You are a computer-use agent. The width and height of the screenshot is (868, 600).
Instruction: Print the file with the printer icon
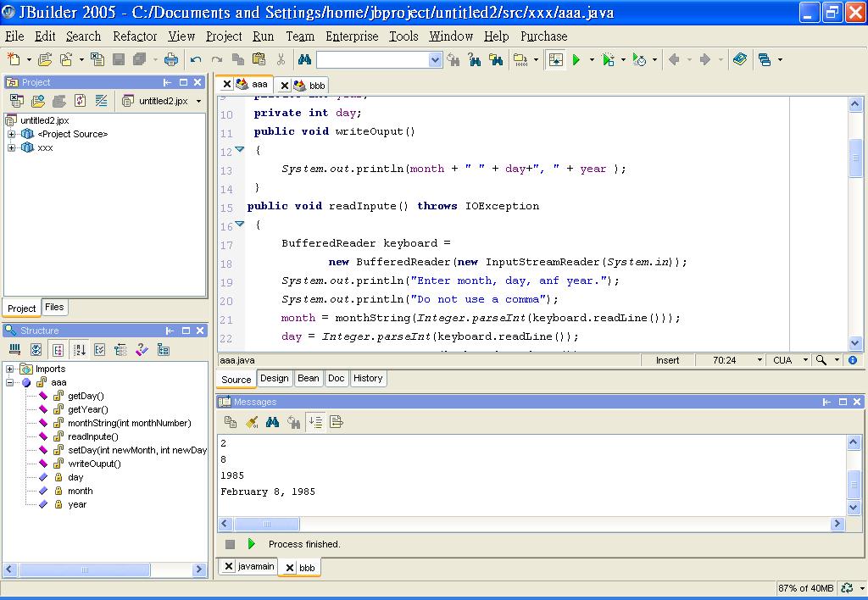pyautogui.click(x=171, y=59)
